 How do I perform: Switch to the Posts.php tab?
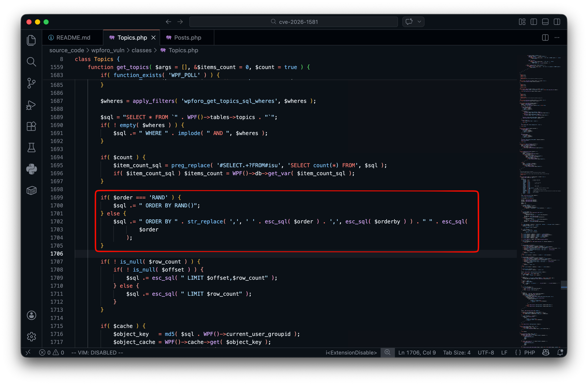pos(187,38)
